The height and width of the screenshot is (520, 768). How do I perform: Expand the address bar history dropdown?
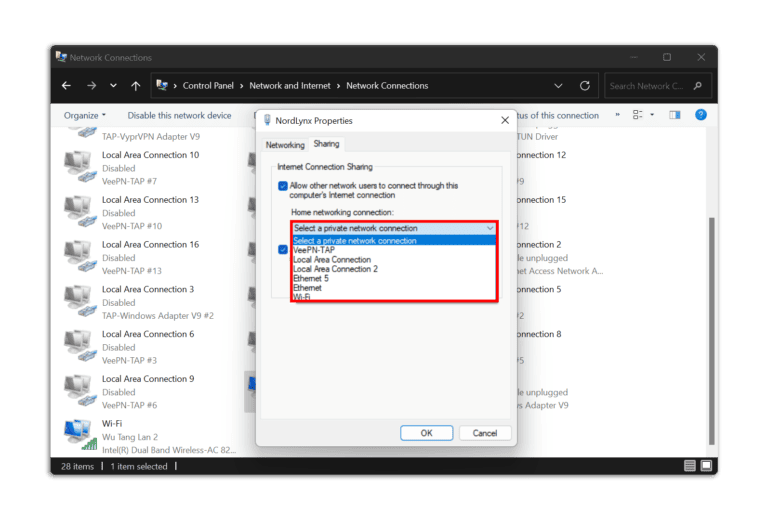click(x=558, y=86)
